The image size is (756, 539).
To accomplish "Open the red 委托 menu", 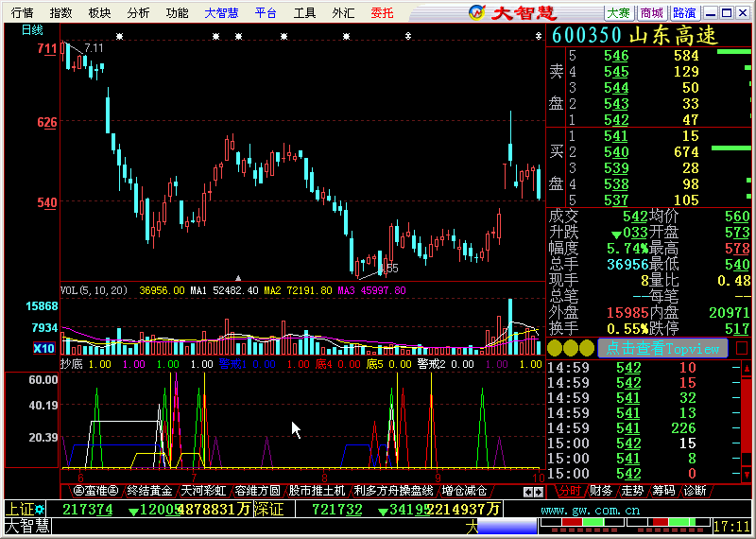I will coord(383,12).
